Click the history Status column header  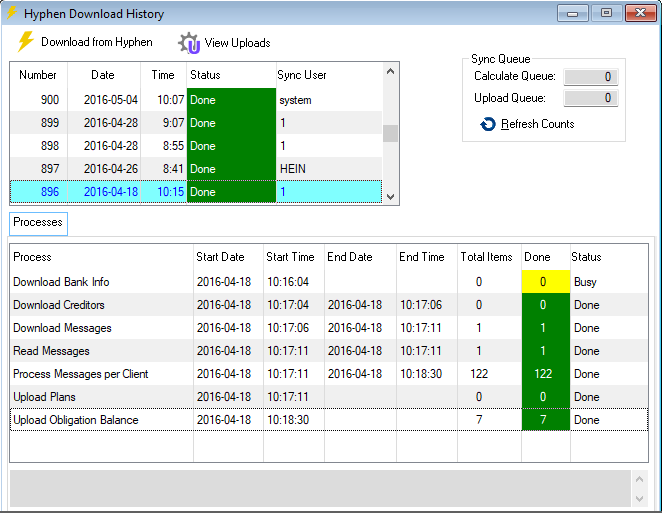(x=231, y=75)
